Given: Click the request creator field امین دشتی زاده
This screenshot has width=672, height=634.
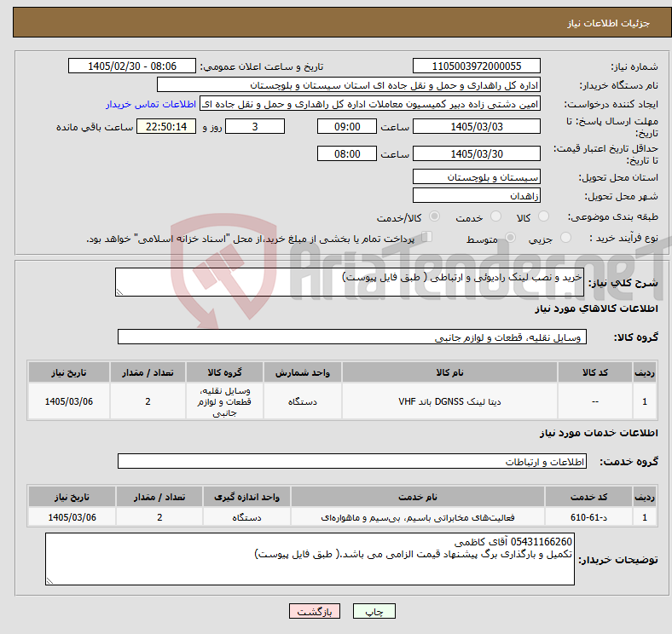Looking at the screenshot, I should pyautogui.click(x=370, y=104).
